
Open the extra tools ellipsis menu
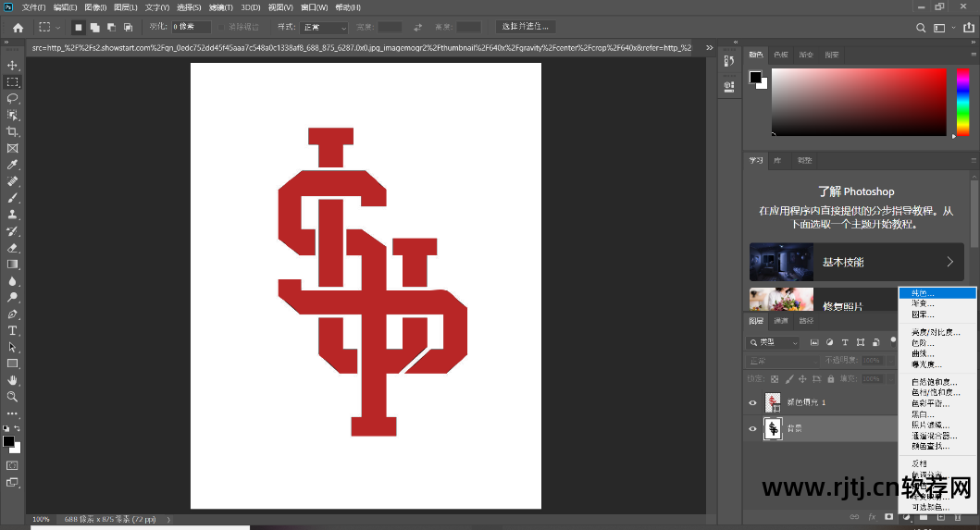point(12,413)
